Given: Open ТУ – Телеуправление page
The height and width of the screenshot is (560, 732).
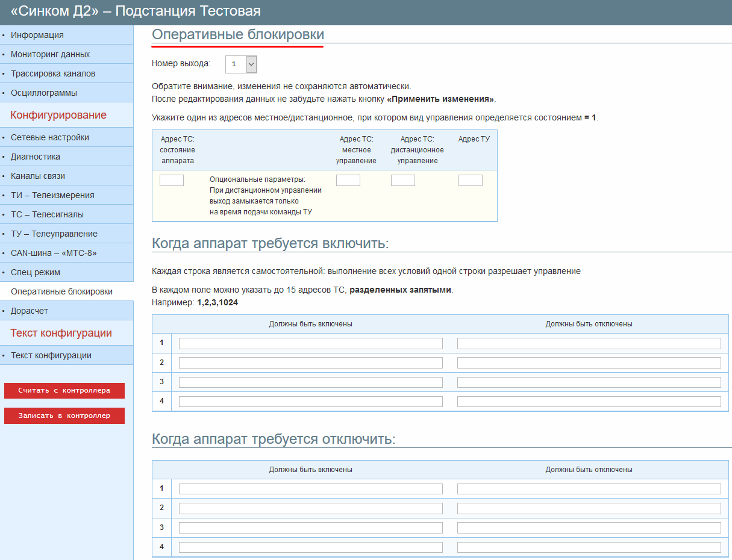Looking at the screenshot, I should 54,234.
